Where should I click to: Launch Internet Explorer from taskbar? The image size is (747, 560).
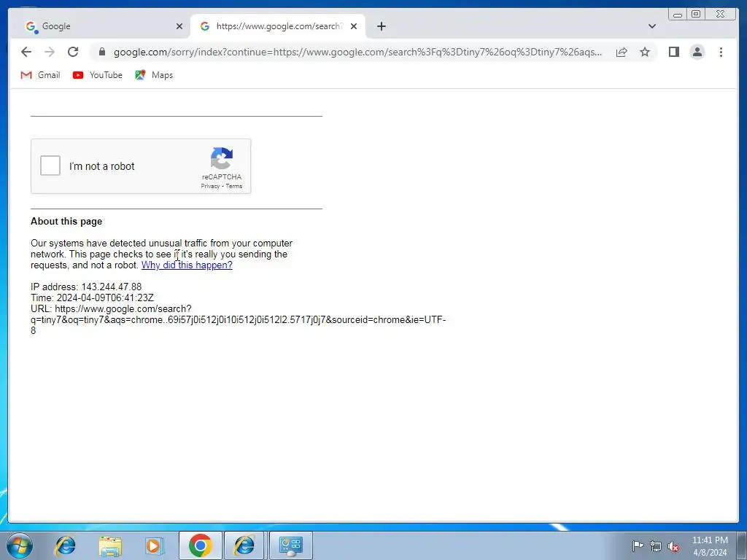point(64,545)
